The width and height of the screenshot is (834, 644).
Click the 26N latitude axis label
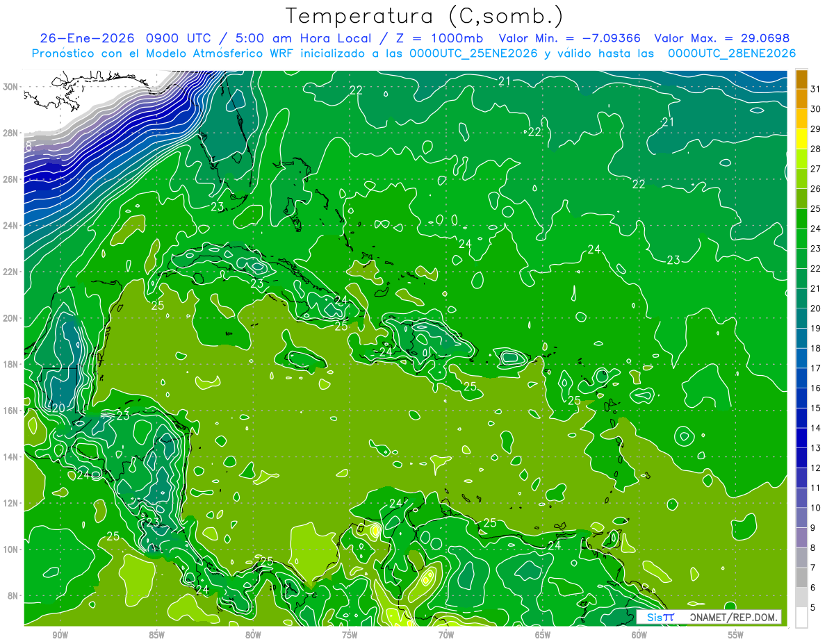click(12, 179)
